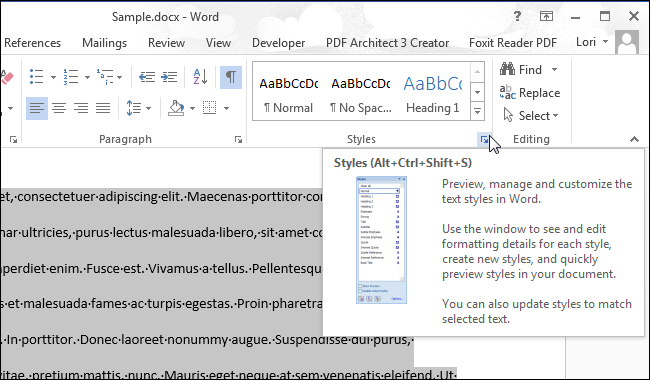This screenshot has width=650, height=380.
Task: Click the Increase Indent icon
Action: click(x=169, y=77)
